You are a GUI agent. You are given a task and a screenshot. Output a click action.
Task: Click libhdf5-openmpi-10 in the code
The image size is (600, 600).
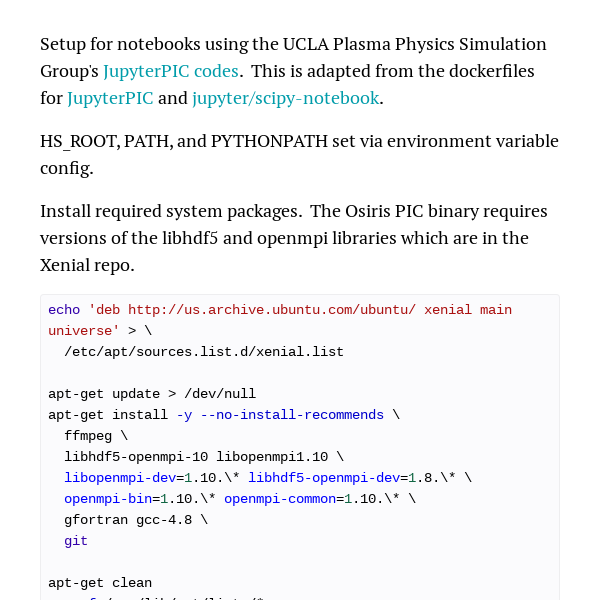(136, 457)
